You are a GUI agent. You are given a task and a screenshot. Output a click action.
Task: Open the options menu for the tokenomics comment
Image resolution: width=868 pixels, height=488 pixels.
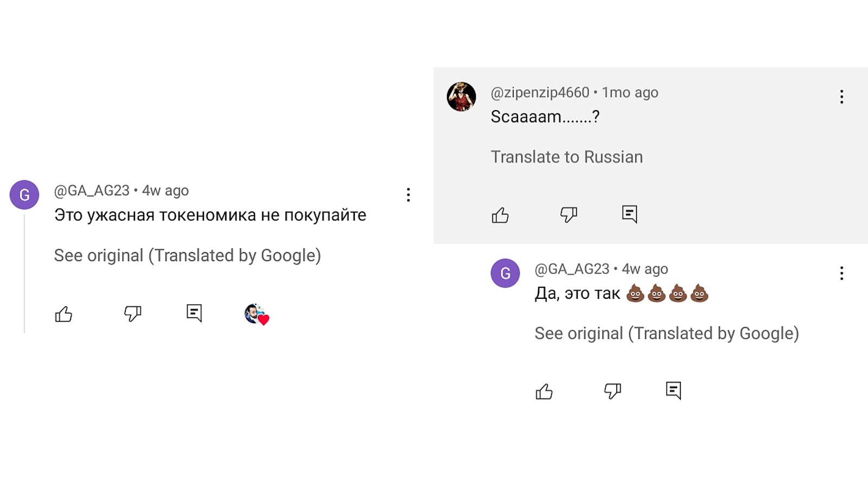click(x=409, y=195)
